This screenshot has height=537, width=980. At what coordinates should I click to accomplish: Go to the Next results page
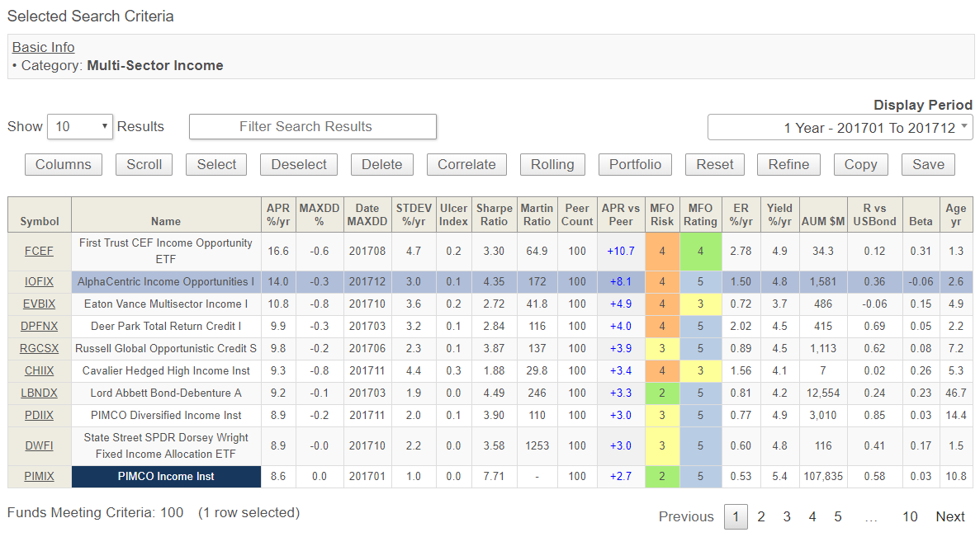(949, 516)
